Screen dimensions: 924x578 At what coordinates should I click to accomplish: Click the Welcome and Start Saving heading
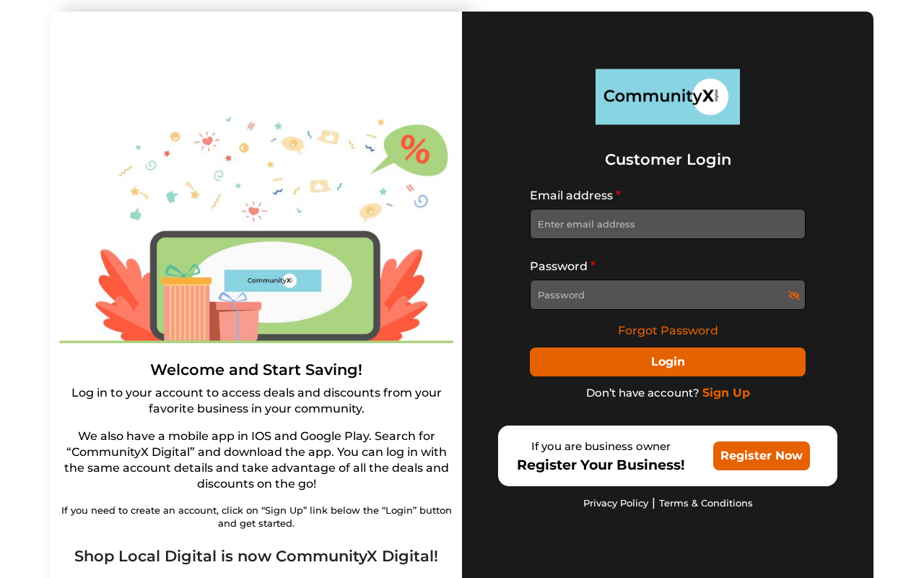click(256, 370)
